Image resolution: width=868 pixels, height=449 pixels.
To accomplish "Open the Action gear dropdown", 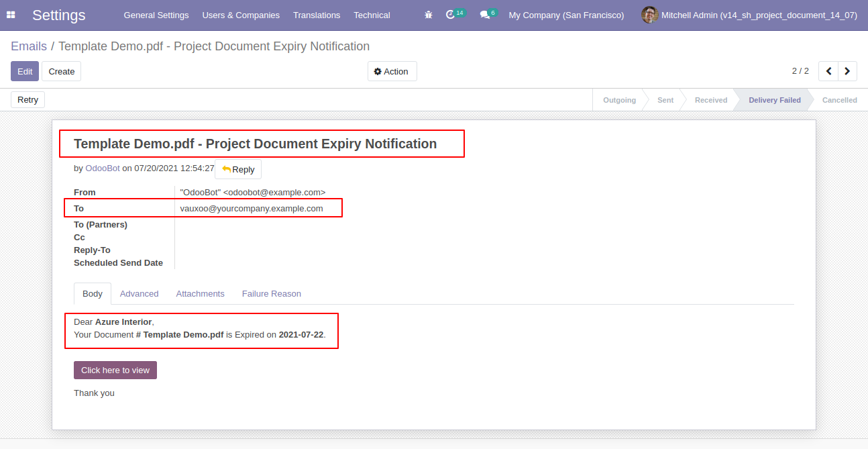I will click(x=392, y=71).
